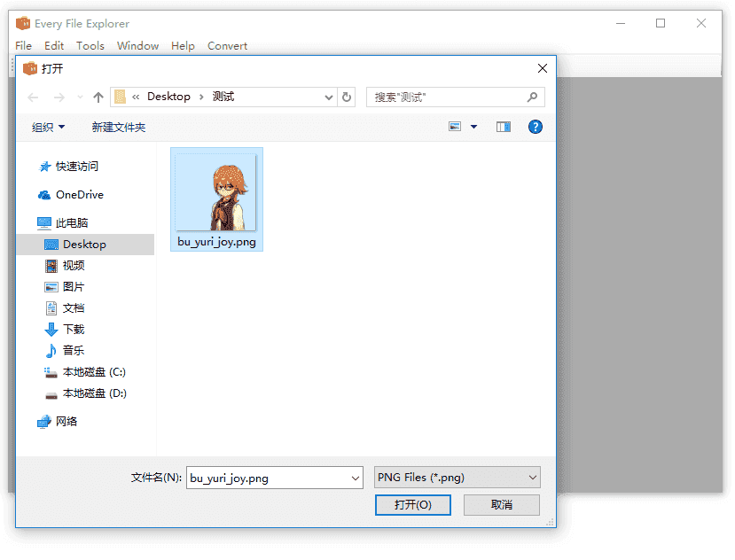Select 本地磁盘 (D:) drive

(x=85, y=393)
